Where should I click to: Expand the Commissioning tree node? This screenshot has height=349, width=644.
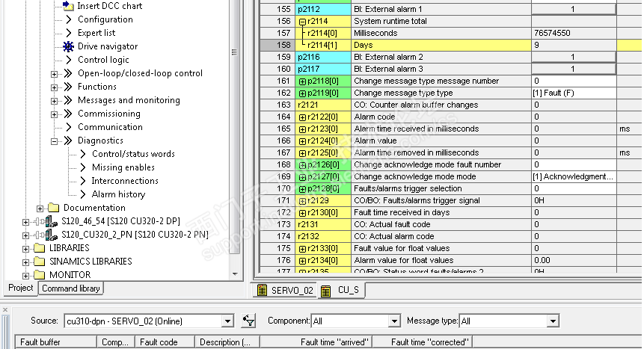tap(54, 114)
